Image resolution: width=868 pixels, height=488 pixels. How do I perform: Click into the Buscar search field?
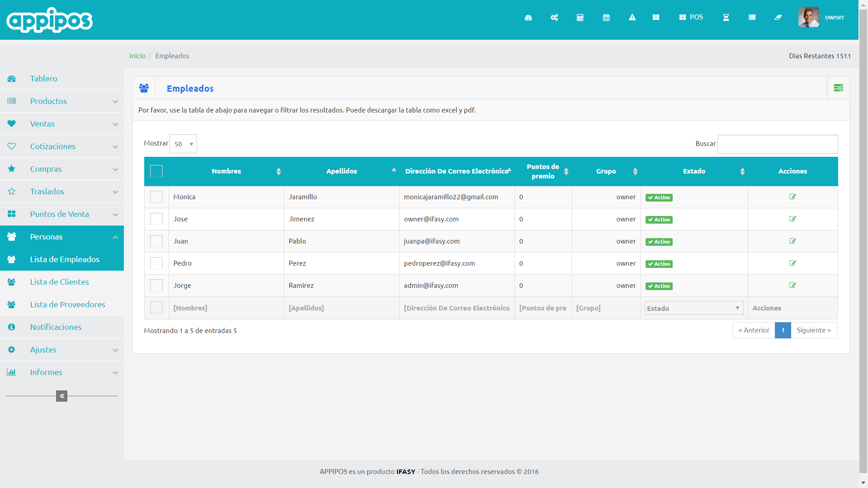[777, 144]
